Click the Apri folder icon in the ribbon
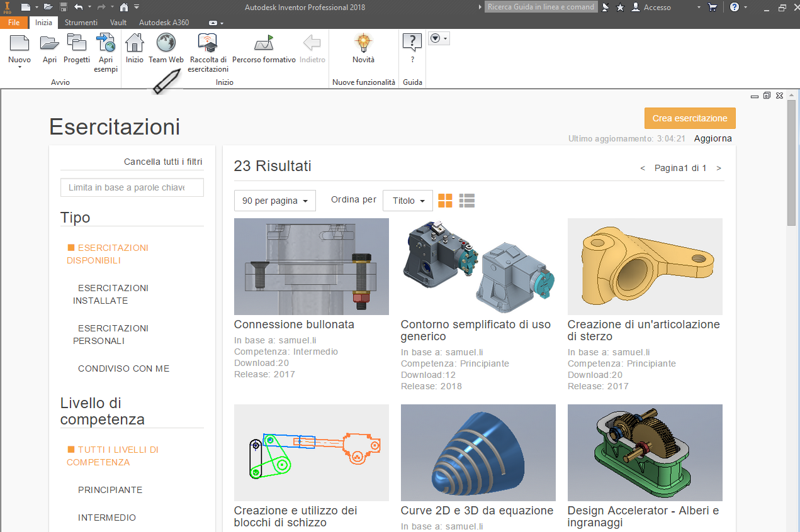This screenshot has width=800, height=532. [50, 43]
